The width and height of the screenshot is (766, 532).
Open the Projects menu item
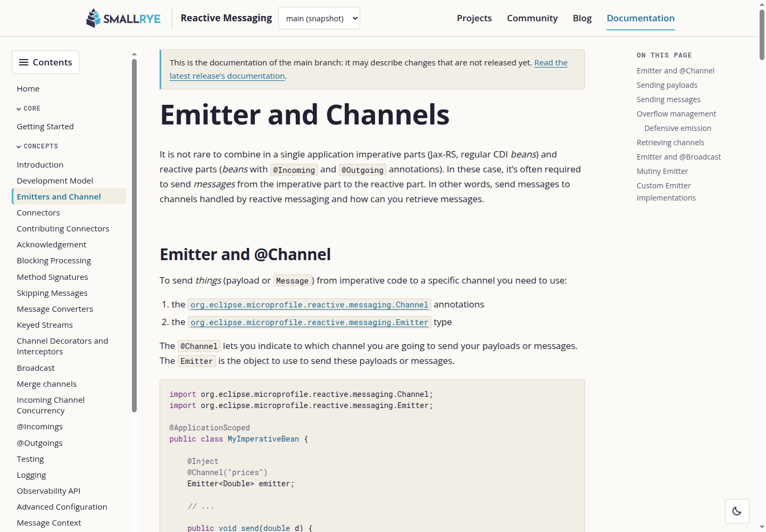[474, 18]
